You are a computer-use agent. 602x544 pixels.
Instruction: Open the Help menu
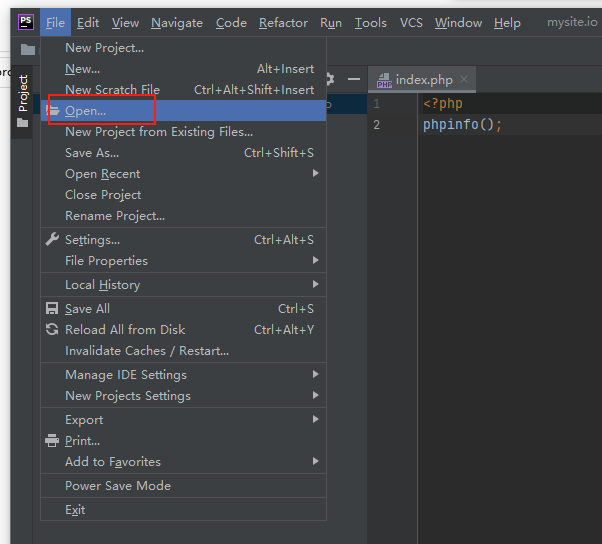point(507,23)
